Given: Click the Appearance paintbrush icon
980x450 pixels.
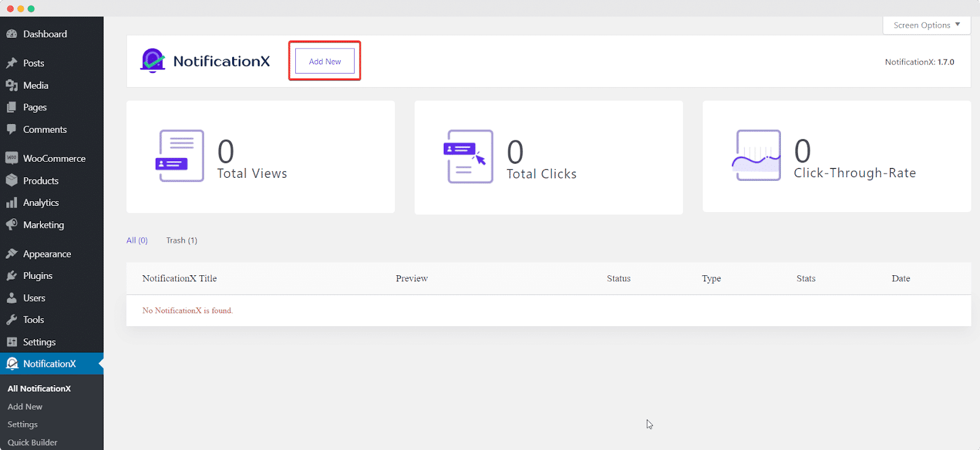Looking at the screenshot, I should [12, 254].
